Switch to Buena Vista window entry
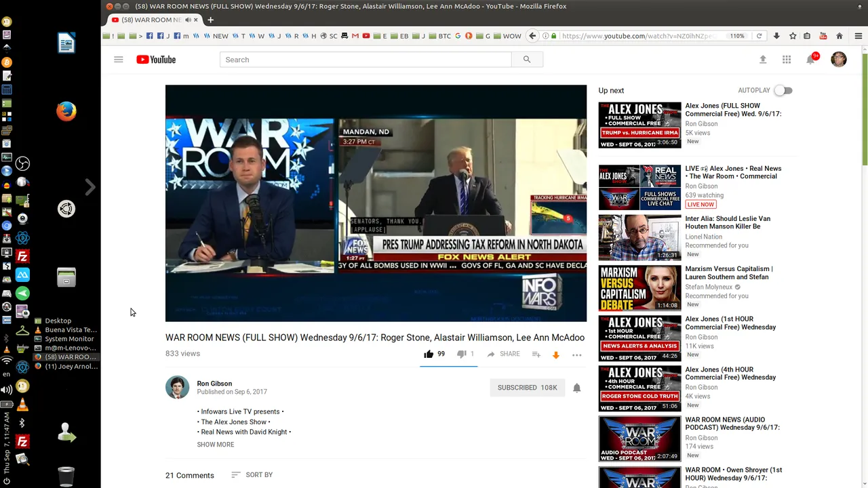868x488 pixels. [66, 330]
